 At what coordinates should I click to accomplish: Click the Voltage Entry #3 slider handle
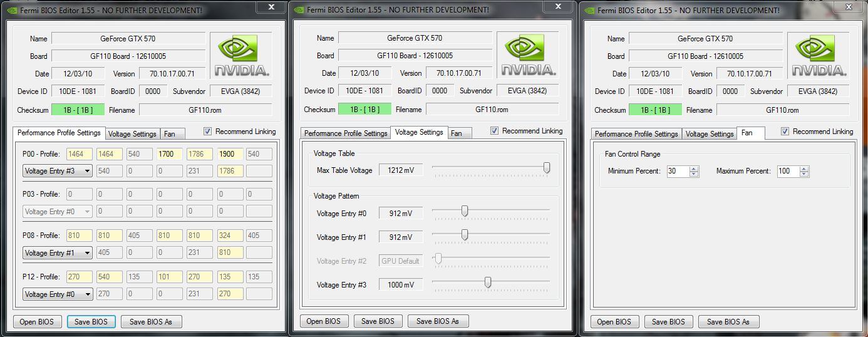pyautogui.click(x=488, y=283)
